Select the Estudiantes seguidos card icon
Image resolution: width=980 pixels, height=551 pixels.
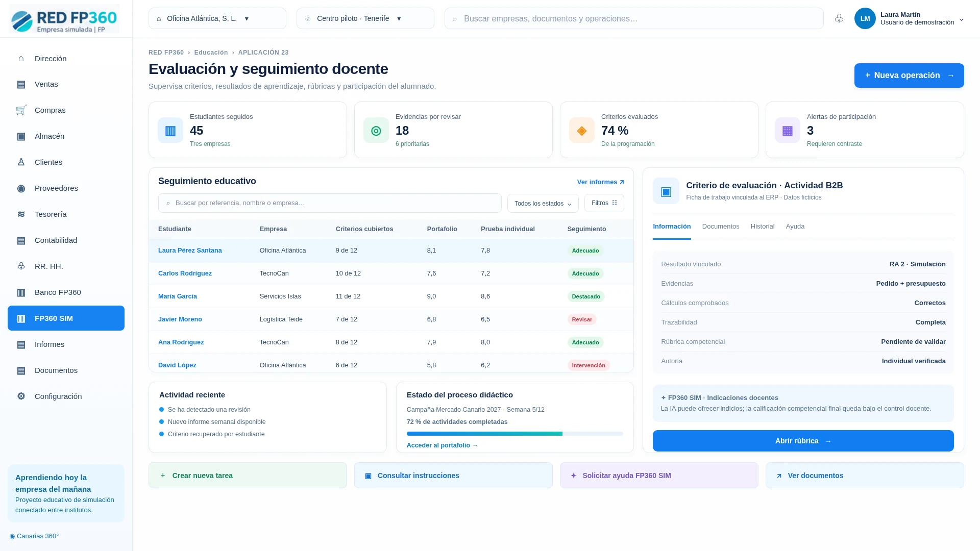pyautogui.click(x=170, y=131)
